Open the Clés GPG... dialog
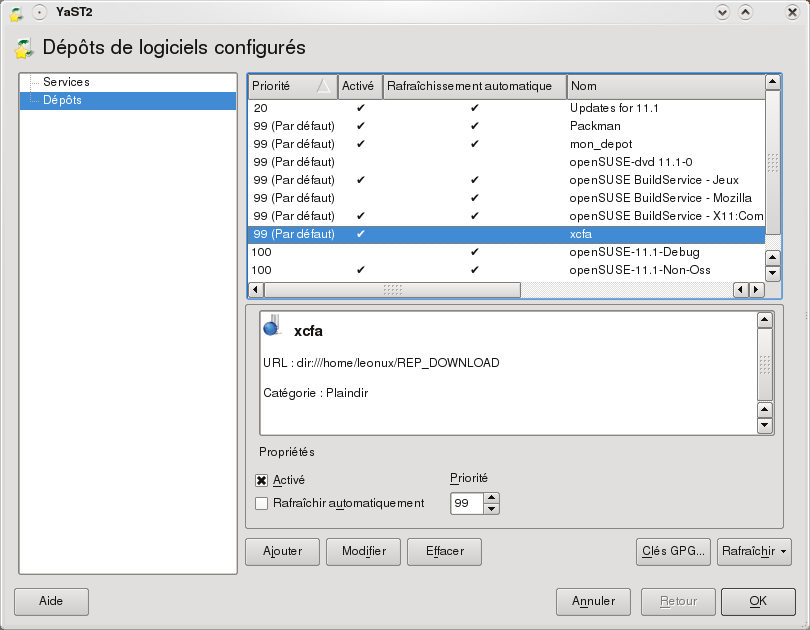 click(674, 552)
